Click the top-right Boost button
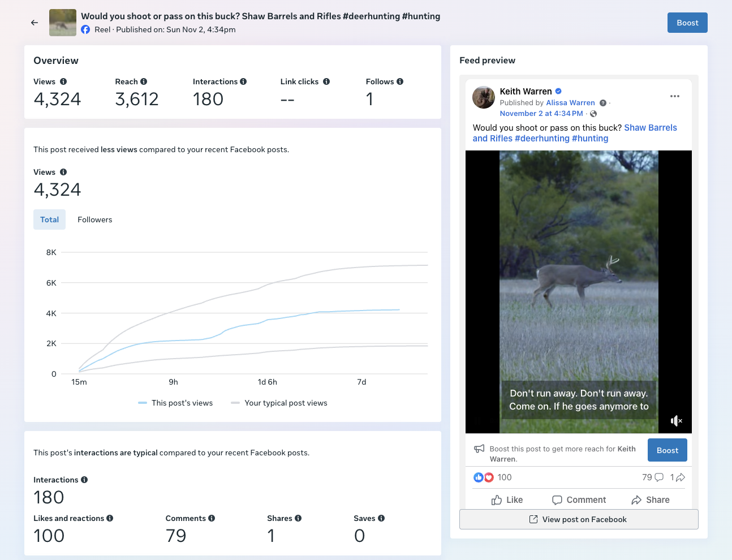Viewport: 732px width, 560px height. click(x=687, y=23)
